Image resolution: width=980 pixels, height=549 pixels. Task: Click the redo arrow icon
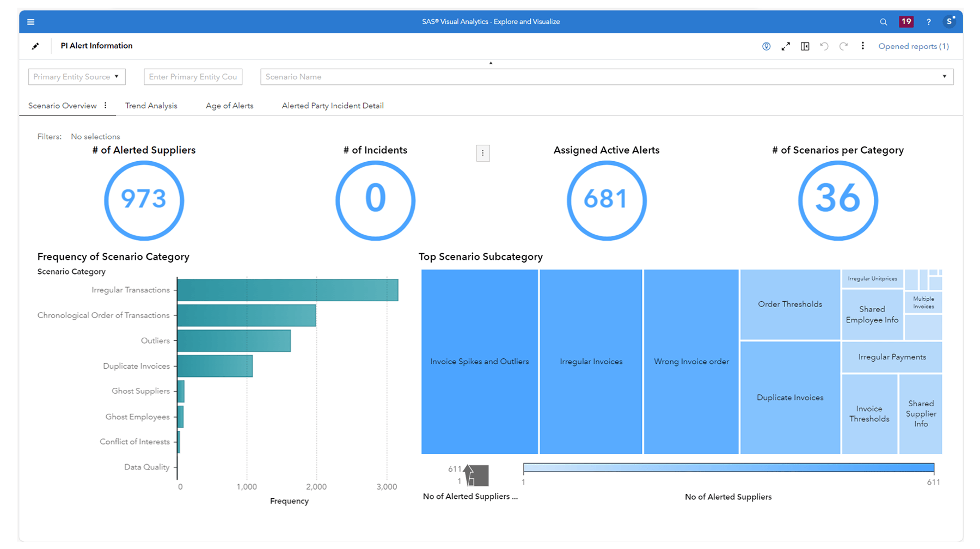843,46
